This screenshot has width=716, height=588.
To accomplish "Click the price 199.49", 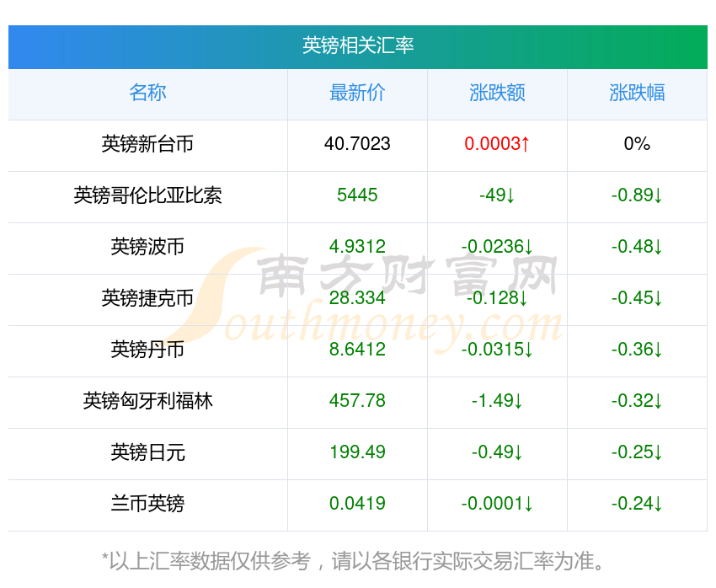I will pos(357,452).
